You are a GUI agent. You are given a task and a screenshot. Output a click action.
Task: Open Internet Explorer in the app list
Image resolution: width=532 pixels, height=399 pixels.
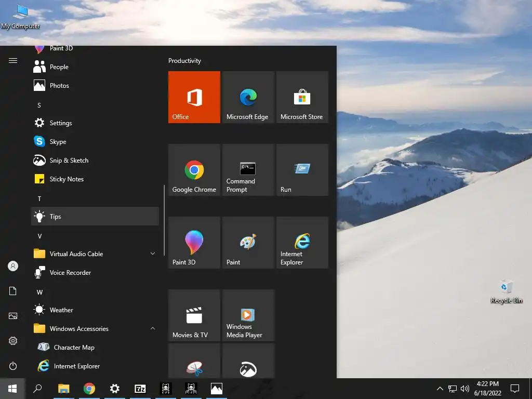point(95,366)
